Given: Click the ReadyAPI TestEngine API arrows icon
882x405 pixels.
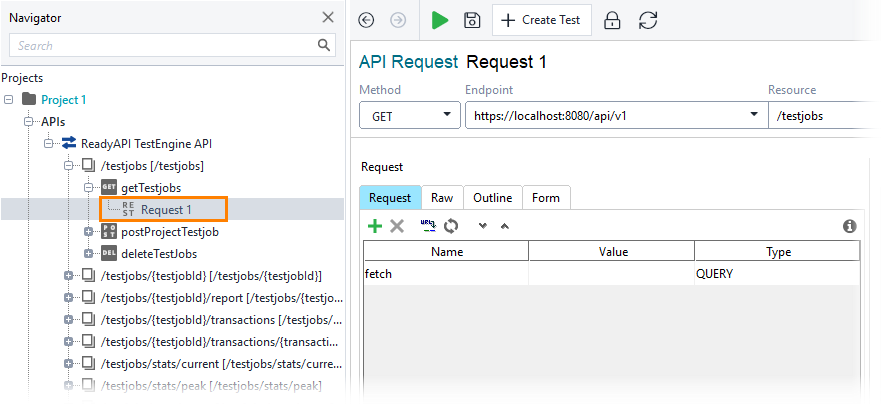Looking at the screenshot, I should pos(69,143).
